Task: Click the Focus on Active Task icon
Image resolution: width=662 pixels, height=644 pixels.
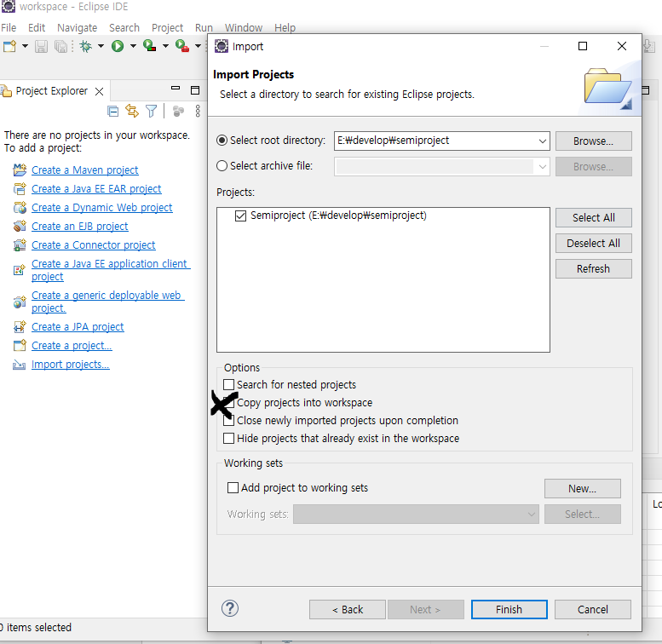Action: [178, 111]
